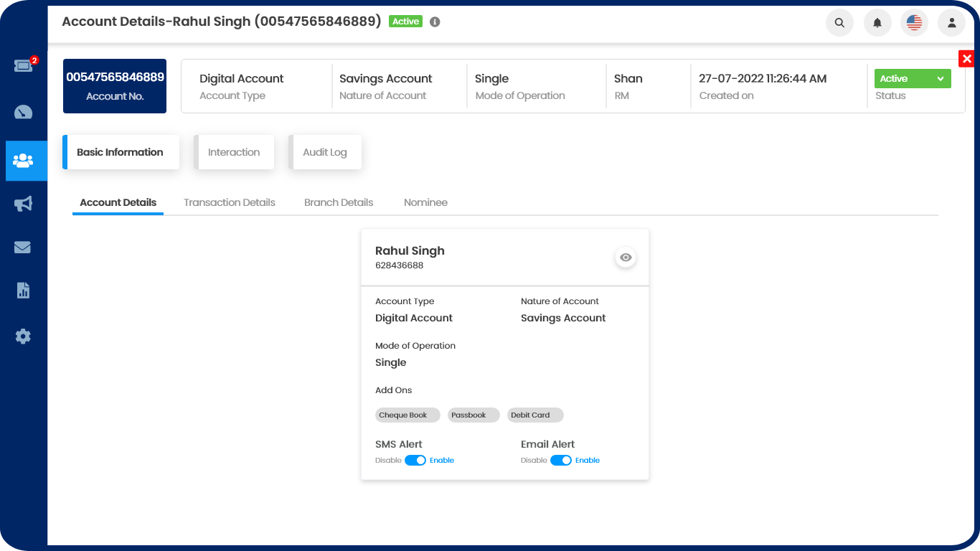Image resolution: width=980 pixels, height=551 pixels.
Task: Open the notifications bell icon
Action: click(x=877, y=23)
